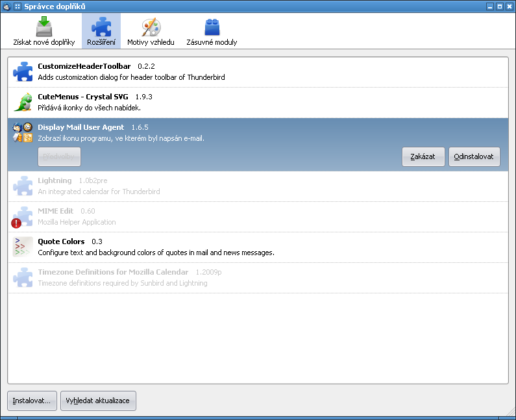Click the Lightning extension puzzle icon
The width and height of the screenshot is (516, 420).
(23, 186)
